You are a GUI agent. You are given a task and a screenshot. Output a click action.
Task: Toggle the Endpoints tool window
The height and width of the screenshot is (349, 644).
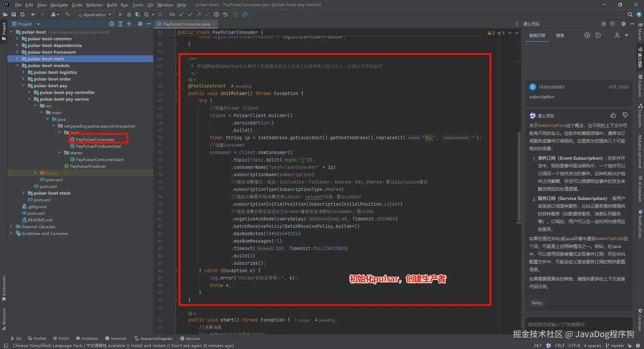640,115
